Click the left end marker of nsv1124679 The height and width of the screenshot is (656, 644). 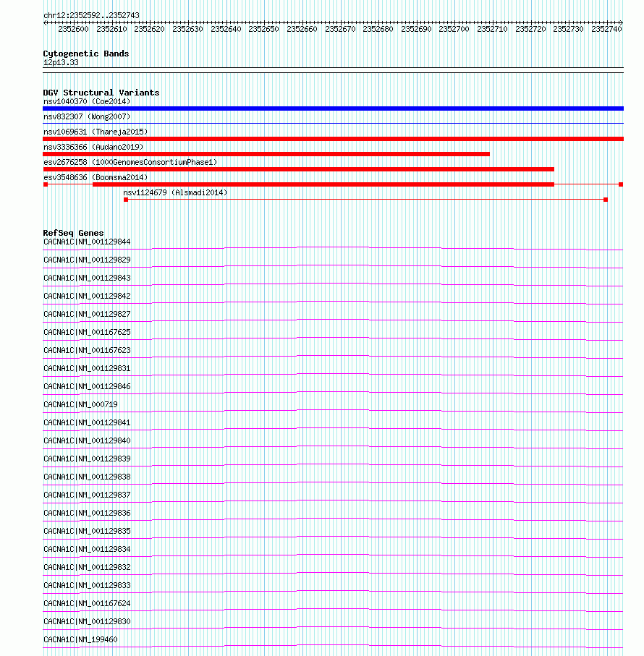tap(126, 200)
